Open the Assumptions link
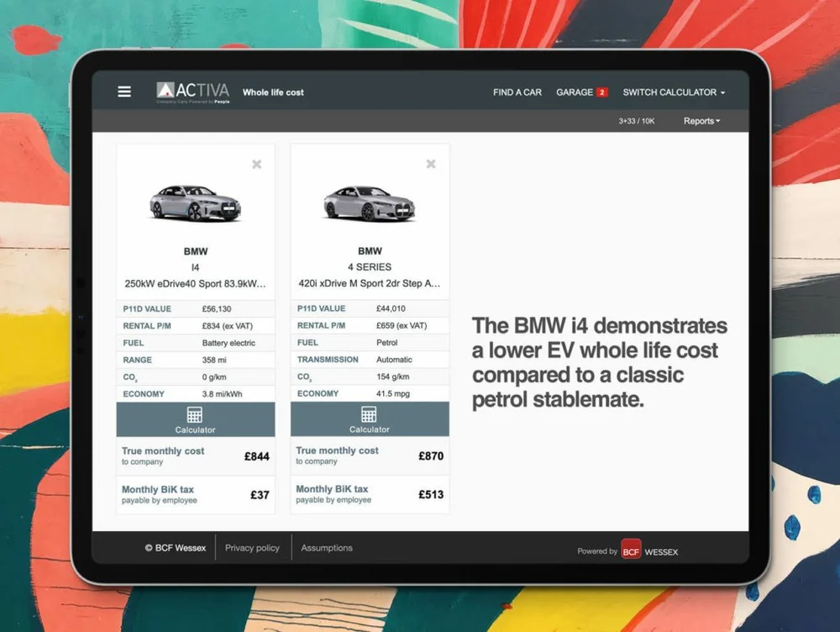This screenshot has width=840, height=632. (x=327, y=548)
